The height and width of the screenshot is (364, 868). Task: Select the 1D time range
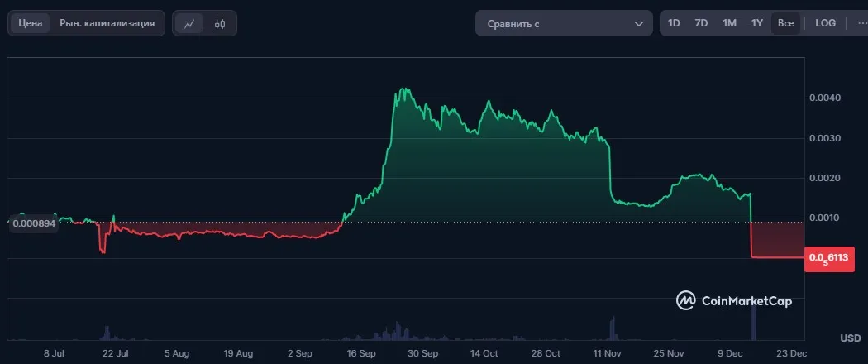tap(674, 23)
